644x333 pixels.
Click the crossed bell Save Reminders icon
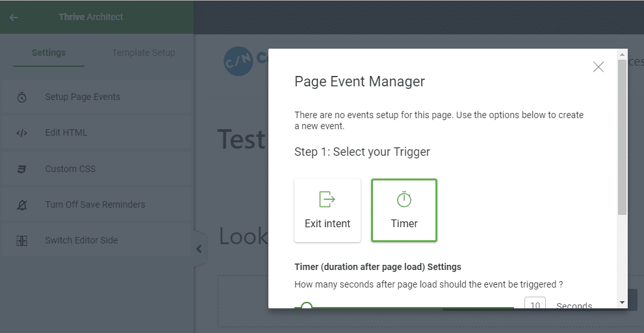click(21, 205)
